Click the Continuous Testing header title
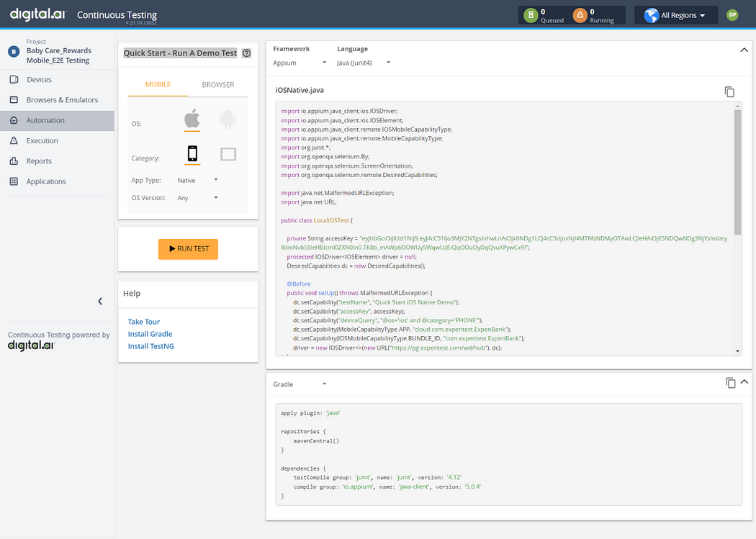 [117, 15]
